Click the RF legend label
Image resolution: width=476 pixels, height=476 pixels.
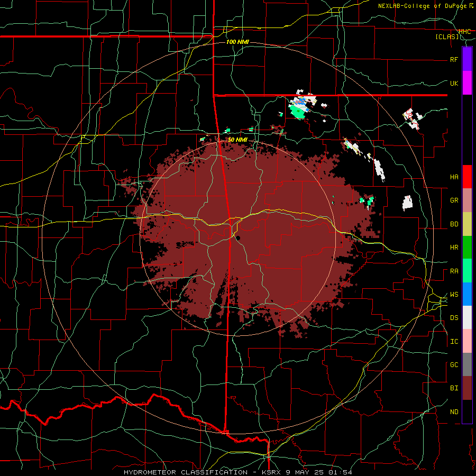pos(454,59)
